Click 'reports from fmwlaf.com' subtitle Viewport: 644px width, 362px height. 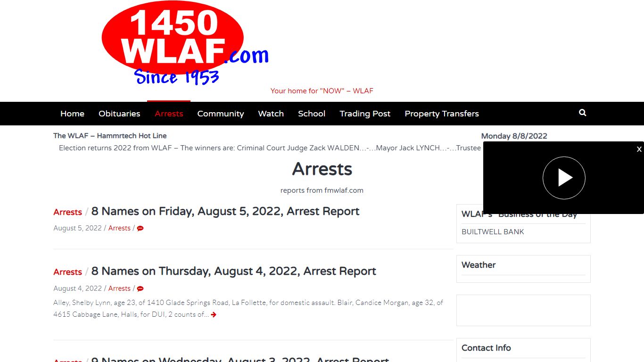[x=322, y=190]
